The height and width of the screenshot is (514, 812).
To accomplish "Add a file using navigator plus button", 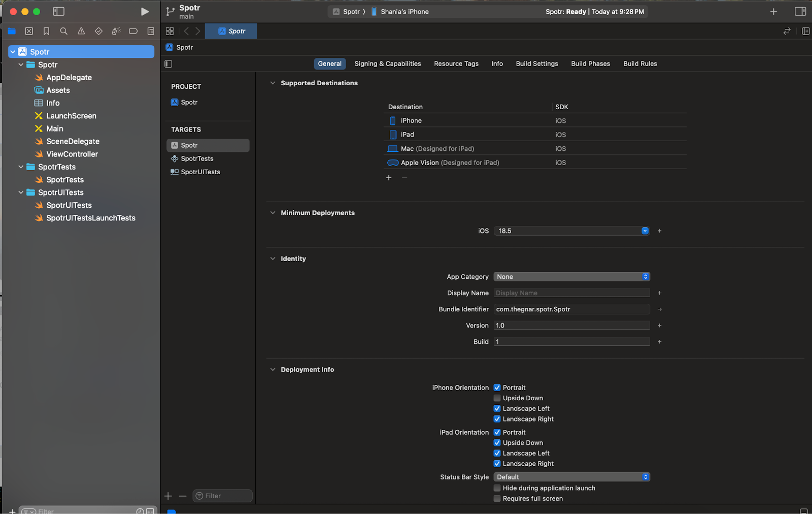I will tap(12, 511).
